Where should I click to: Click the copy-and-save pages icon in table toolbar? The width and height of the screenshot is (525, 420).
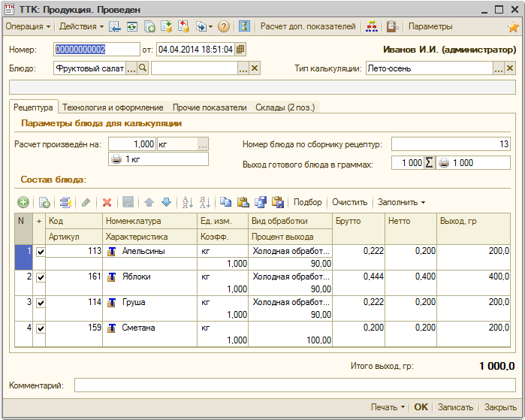(261, 202)
